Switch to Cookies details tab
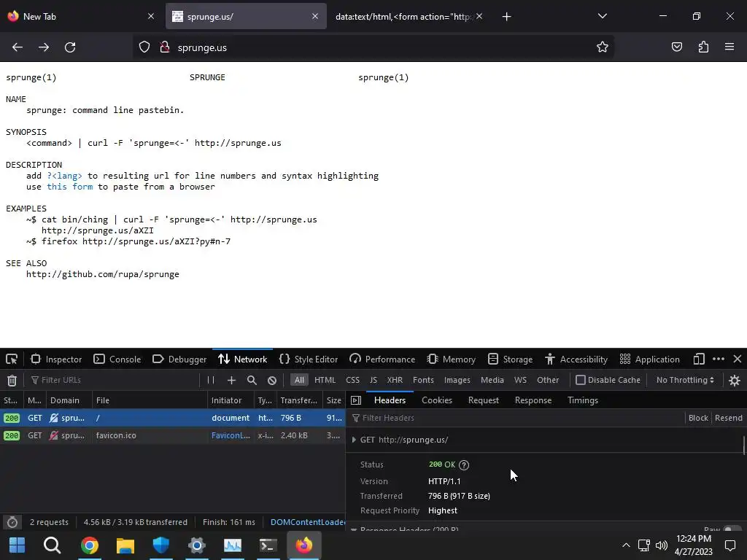Viewport: 747px width, 560px height. (437, 400)
